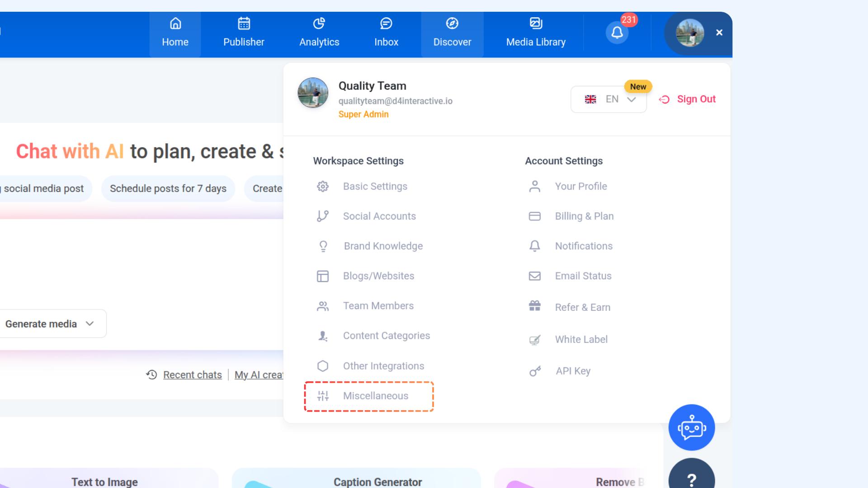Close the profile menu with X
Viewport: 868px width, 488px height.
pos(719,33)
